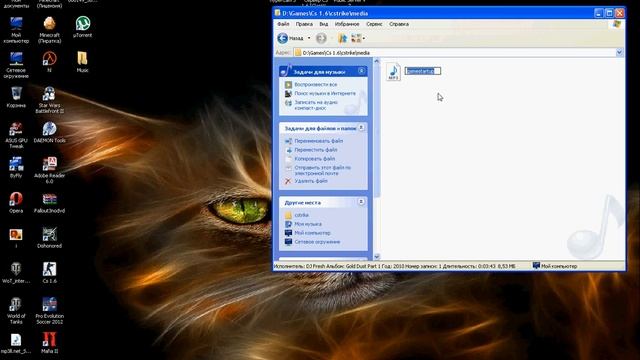Launch the World of Tanks shortcut

(x=16, y=311)
